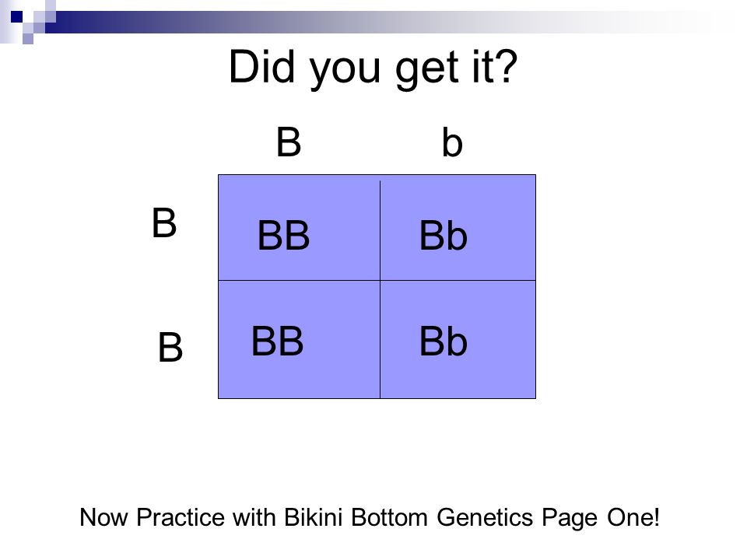Click the capital B column header

click(289, 142)
